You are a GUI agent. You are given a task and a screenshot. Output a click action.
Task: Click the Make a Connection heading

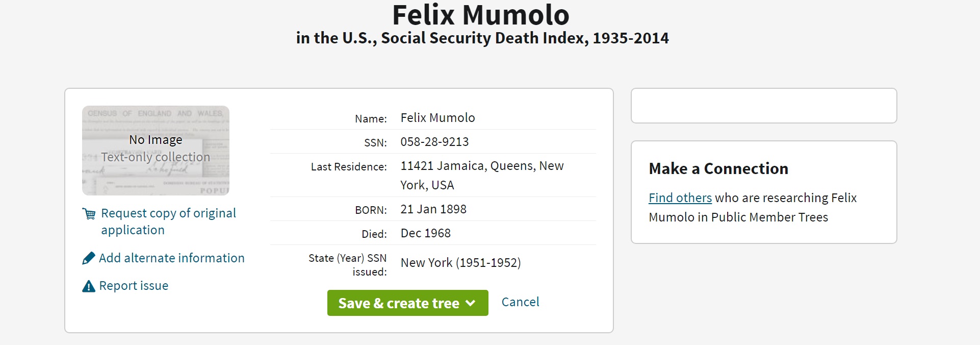coord(718,169)
